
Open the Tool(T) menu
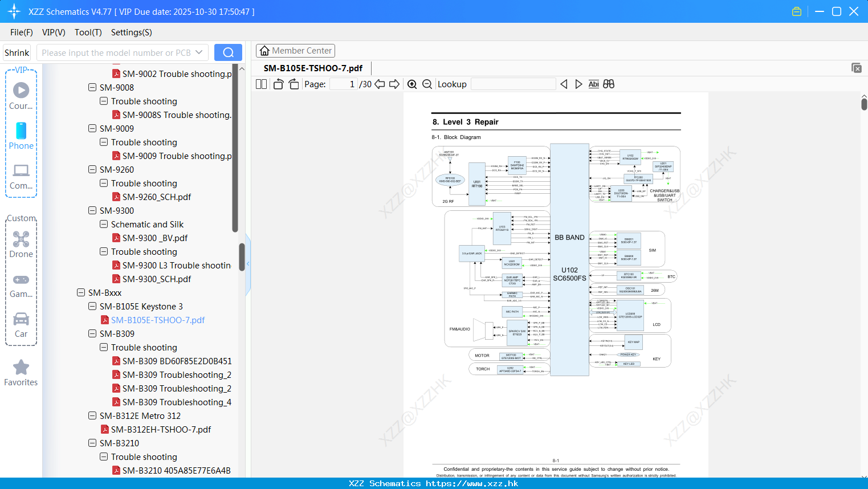pyautogui.click(x=88, y=32)
